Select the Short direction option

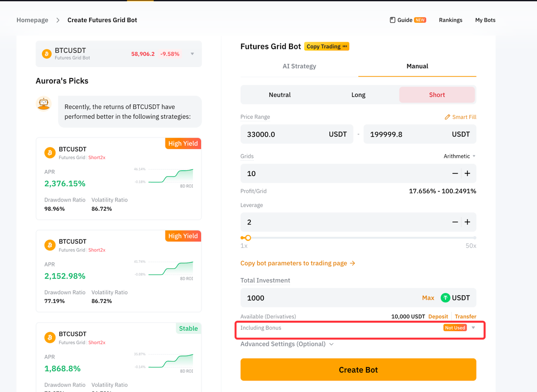coord(437,95)
